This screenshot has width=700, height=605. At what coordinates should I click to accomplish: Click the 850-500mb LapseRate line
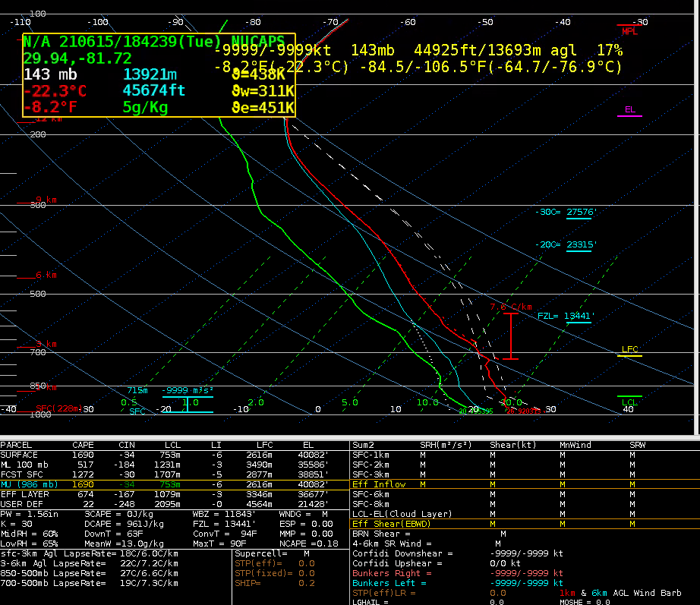pos(90,573)
